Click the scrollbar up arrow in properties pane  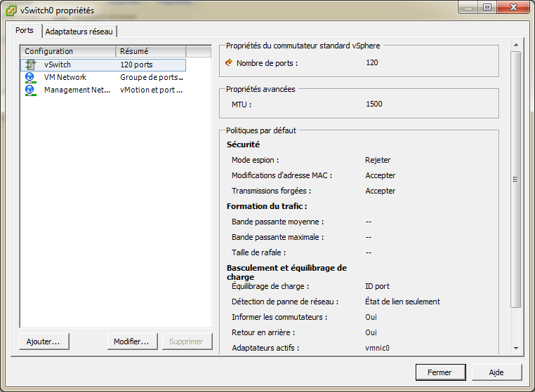point(516,45)
